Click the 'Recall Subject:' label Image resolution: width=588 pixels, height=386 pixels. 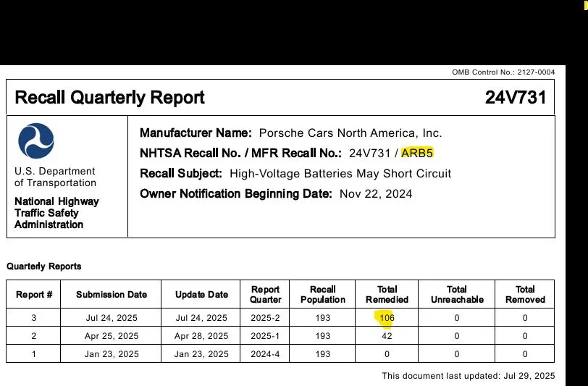181,174
